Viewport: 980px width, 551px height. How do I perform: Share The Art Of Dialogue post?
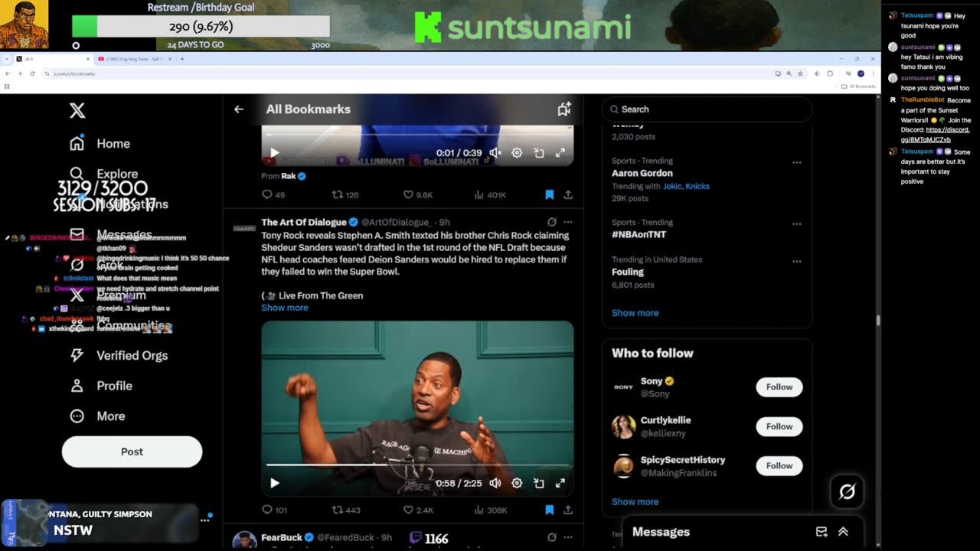pyautogui.click(x=568, y=510)
